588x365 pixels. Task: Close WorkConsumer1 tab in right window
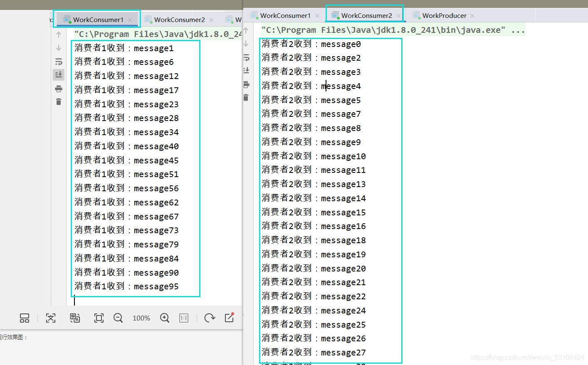317,16
